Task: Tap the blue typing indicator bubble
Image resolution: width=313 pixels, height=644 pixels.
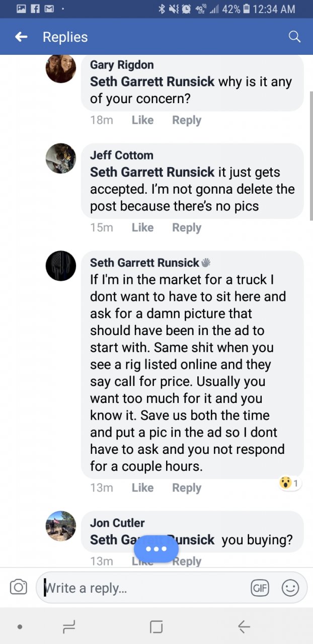Action: coord(156,548)
